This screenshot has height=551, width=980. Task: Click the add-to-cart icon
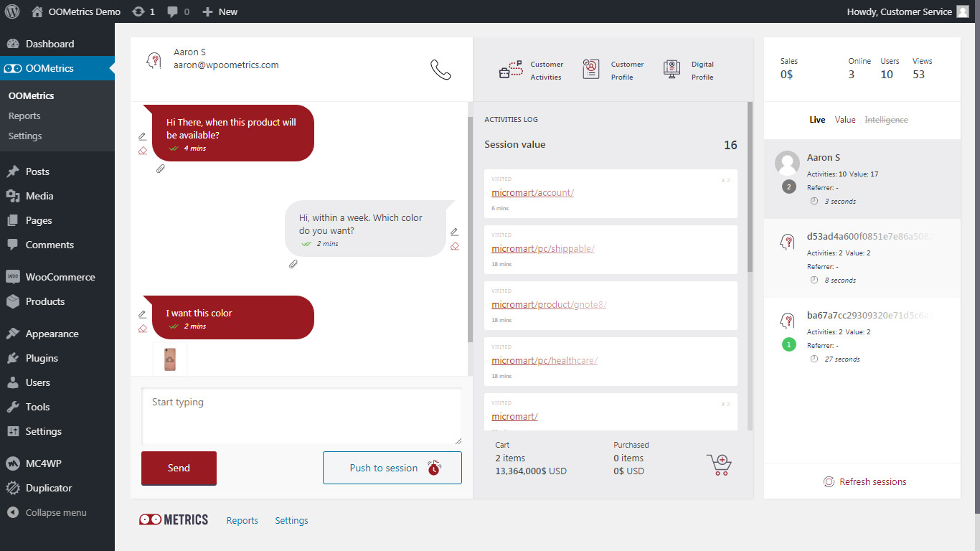click(x=719, y=464)
